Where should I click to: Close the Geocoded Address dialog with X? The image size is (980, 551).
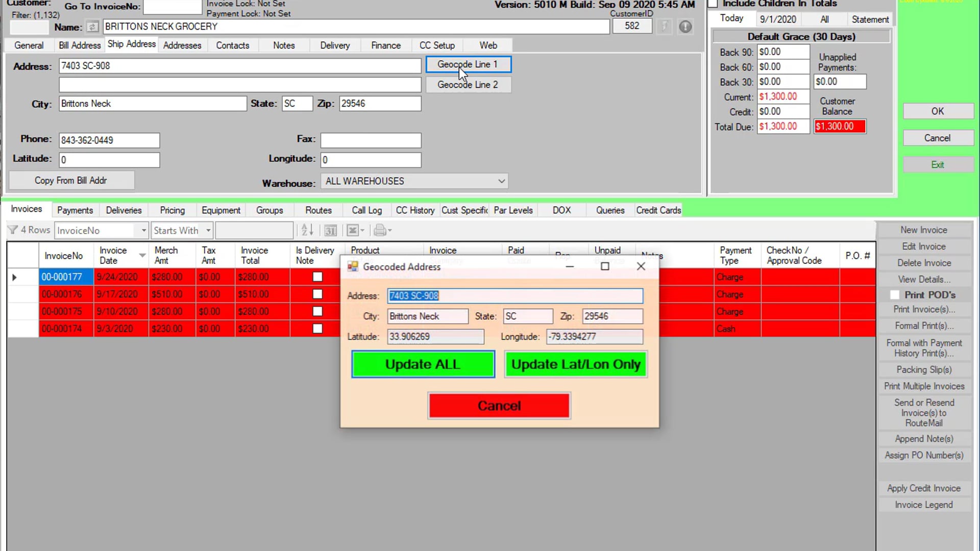click(x=641, y=266)
